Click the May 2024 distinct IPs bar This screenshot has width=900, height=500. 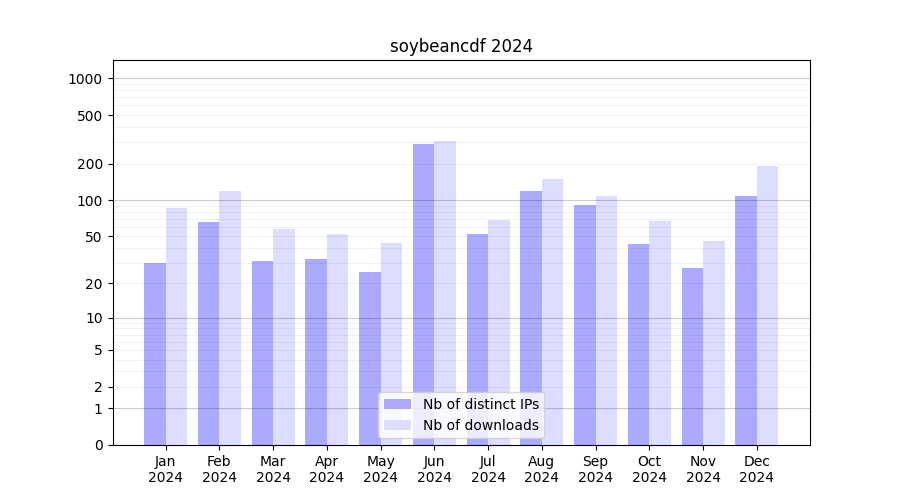370,358
